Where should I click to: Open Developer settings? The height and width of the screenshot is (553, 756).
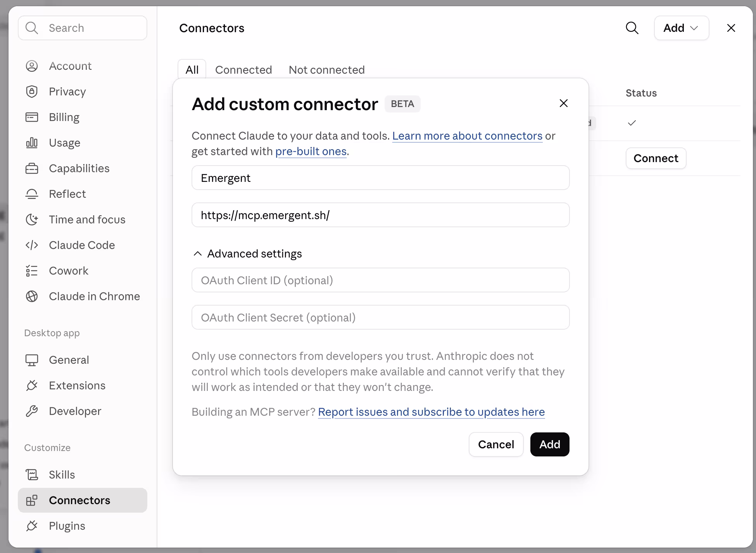83,411
